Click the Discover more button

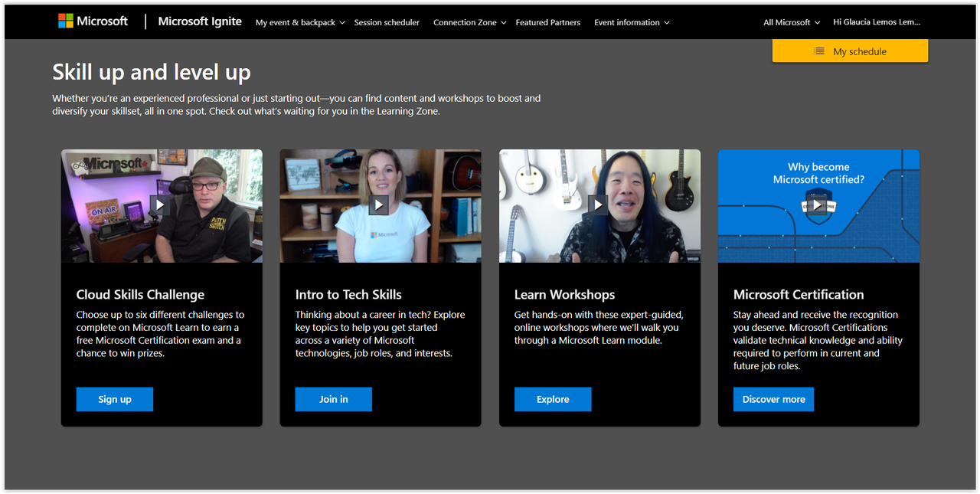pyautogui.click(x=773, y=399)
